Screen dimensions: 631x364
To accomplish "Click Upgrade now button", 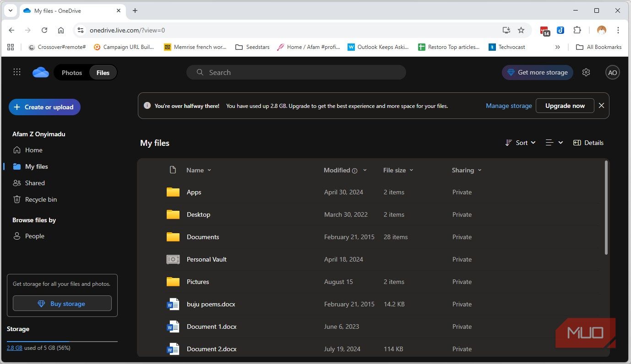I will 565,106.
